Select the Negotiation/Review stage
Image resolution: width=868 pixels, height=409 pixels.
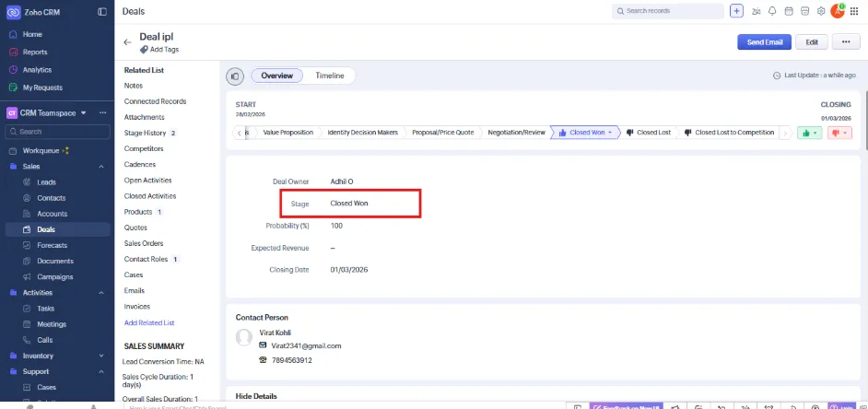pyautogui.click(x=517, y=133)
